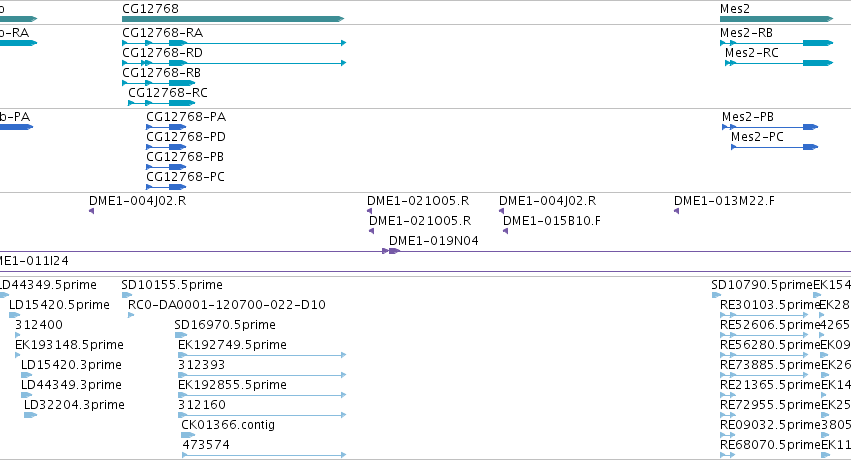The image size is (851, 460).
Task: Select the Mes2 gene bar
Action: click(x=777, y=19)
